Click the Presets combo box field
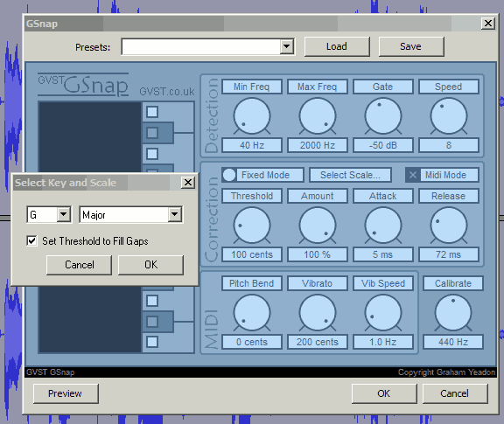 [207, 47]
